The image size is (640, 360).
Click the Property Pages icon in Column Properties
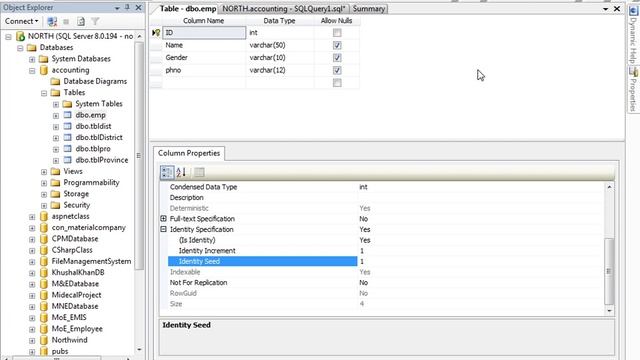199,172
